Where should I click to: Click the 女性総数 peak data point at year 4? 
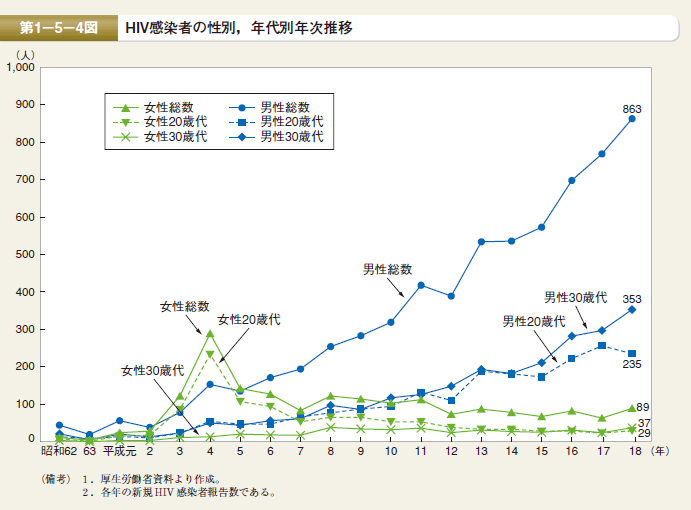210,334
